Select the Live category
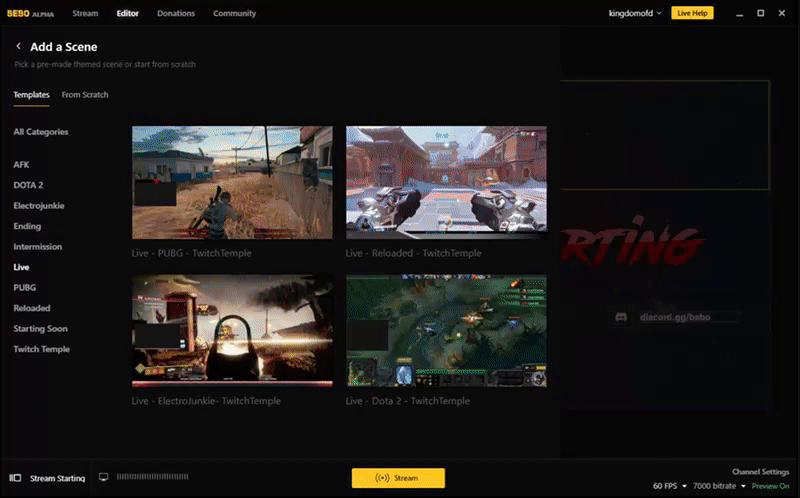 [x=21, y=267]
